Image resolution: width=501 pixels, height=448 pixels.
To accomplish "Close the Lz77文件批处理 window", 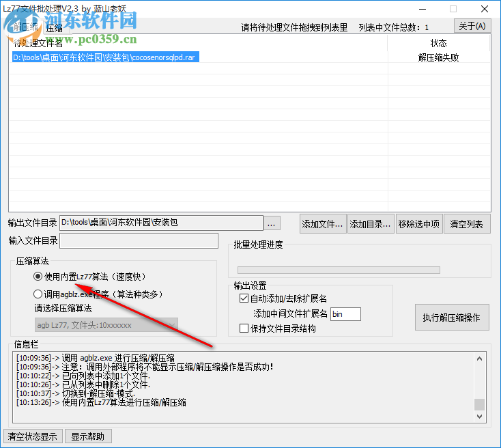I will click(485, 9).
